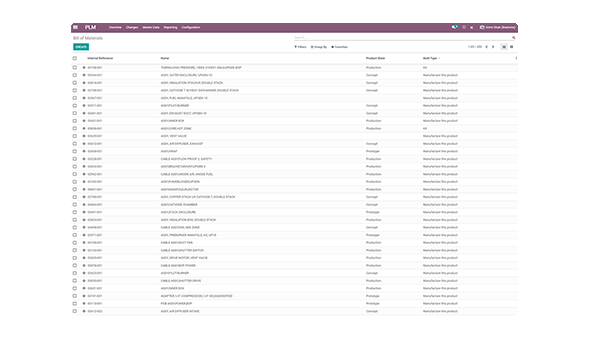Open the apps grid menu icon

[x=75, y=27]
